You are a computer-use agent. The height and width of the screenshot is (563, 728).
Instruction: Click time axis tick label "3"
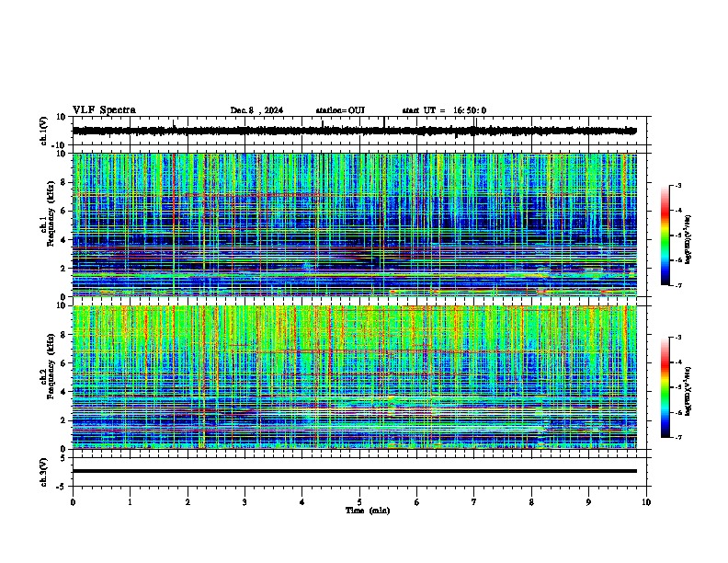(x=245, y=502)
